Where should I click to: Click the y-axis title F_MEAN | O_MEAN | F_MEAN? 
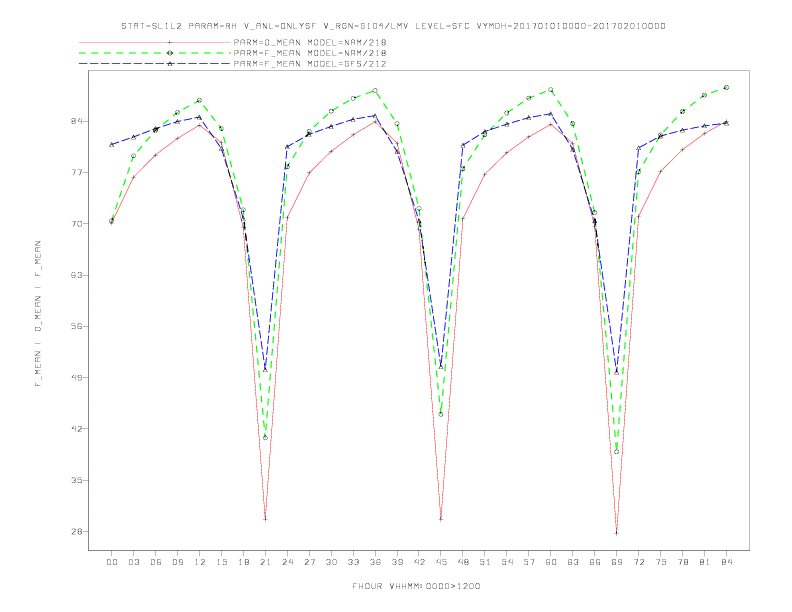38,314
